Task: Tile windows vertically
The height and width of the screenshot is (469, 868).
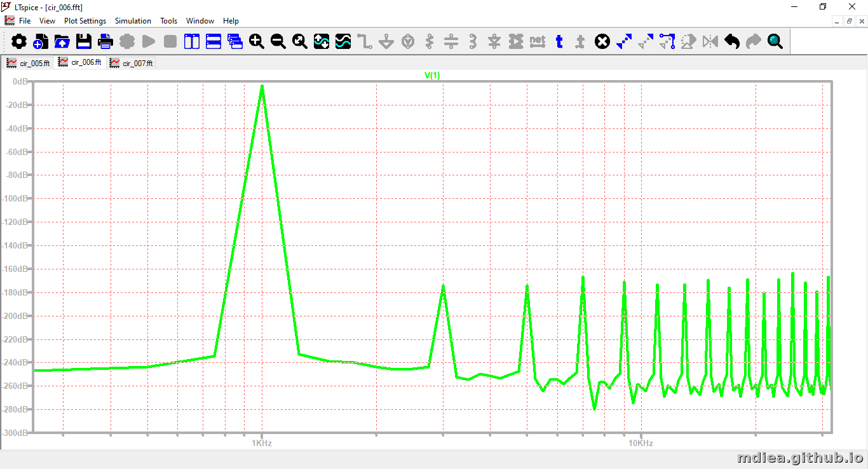Action: pos(192,42)
